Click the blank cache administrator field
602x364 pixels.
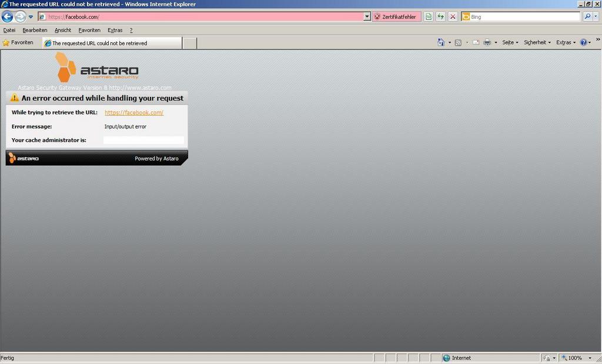(143, 140)
